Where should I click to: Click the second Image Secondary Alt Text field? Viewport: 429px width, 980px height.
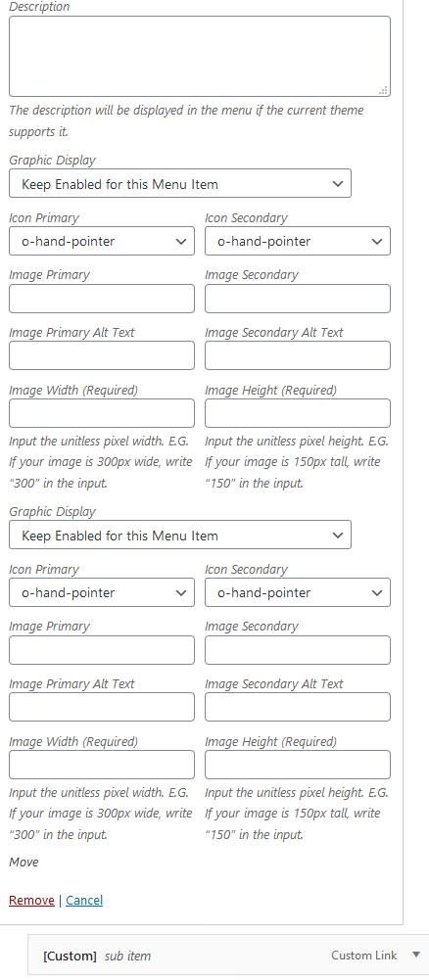[x=298, y=707]
